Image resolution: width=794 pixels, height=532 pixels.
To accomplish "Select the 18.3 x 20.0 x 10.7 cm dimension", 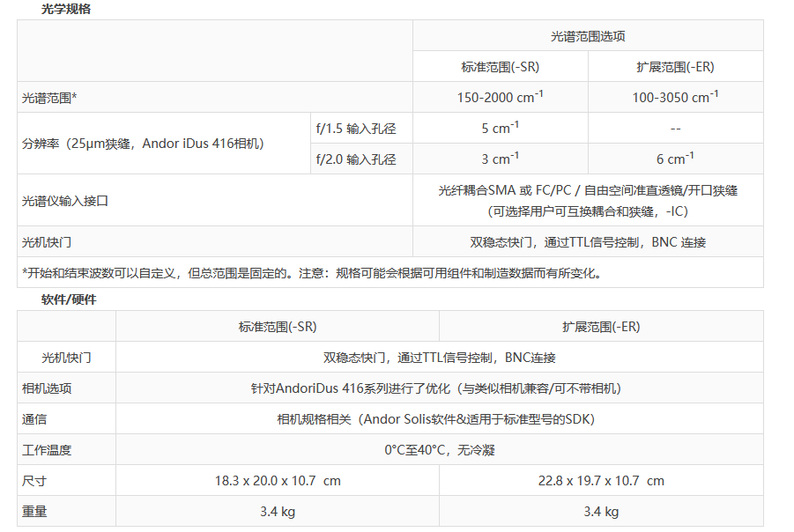I will [278, 481].
